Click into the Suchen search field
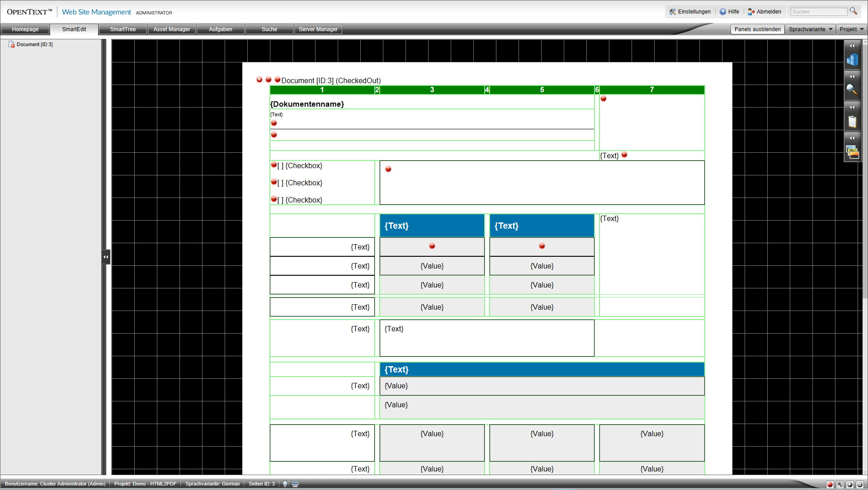The width and height of the screenshot is (868, 490). (x=818, y=12)
